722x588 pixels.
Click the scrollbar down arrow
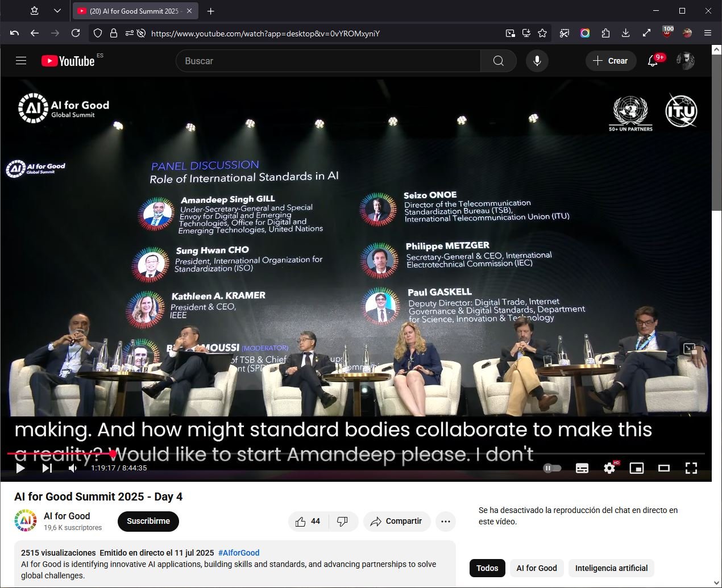tap(717, 583)
